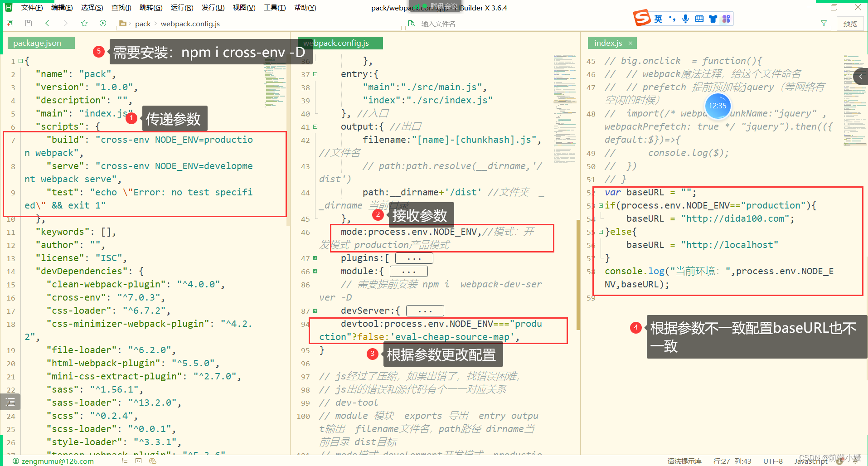The height and width of the screenshot is (466, 868).
Task: Collapse the root object on package.json line 1
Action: [x=20, y=61]
